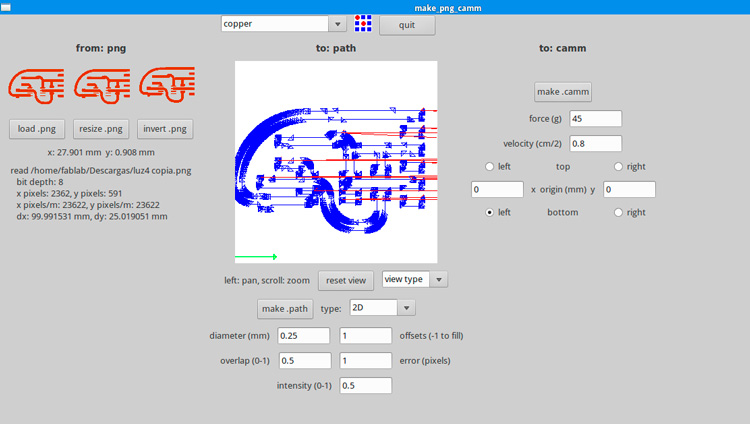This screenshot has height=424, width=750.
Task: Click the force (g) input field
Action: [596, 119]
